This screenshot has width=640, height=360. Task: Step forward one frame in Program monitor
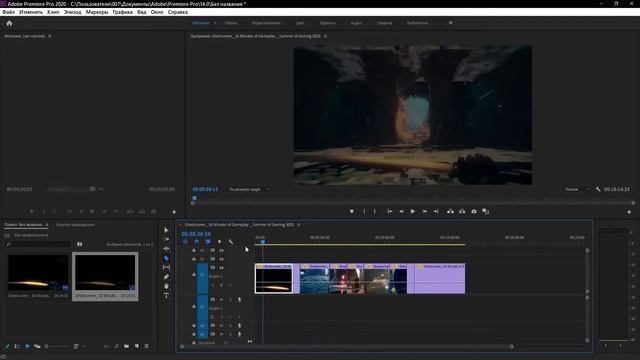pyautogui.click(x=424, y=211)
